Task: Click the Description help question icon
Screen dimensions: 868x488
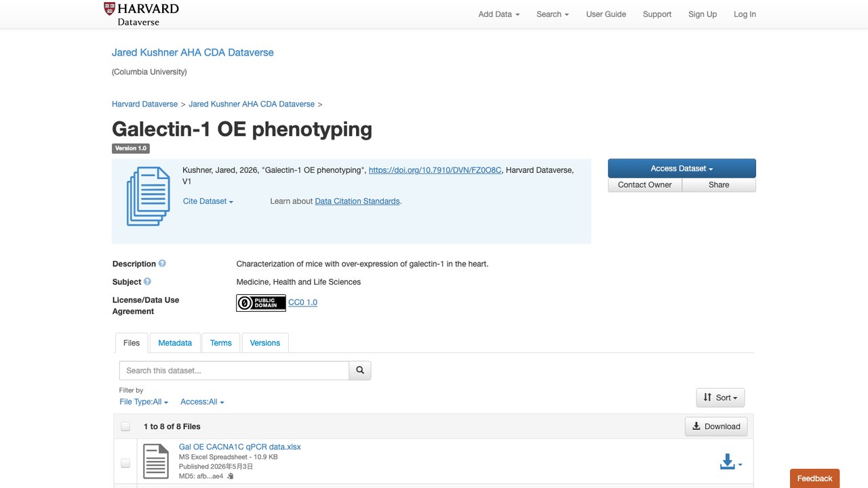Action: pos(162,264)
